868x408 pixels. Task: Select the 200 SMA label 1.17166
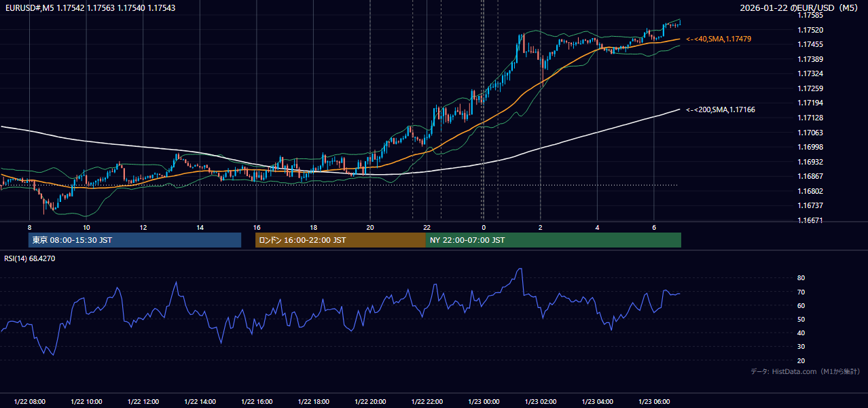(720, 109)
